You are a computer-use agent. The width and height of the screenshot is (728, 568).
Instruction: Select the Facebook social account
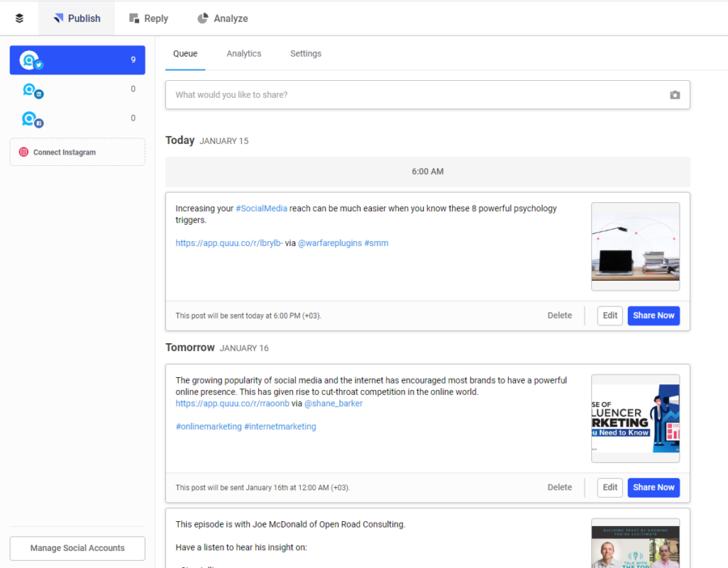point(78,118)
